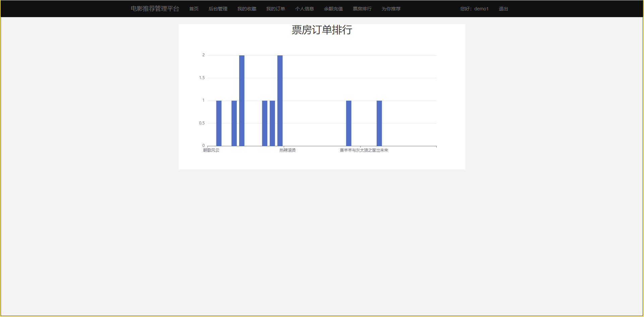The image size is (644, 317).
Task: Click the 电影推荐管理平台 brand link
Action: 155,9
